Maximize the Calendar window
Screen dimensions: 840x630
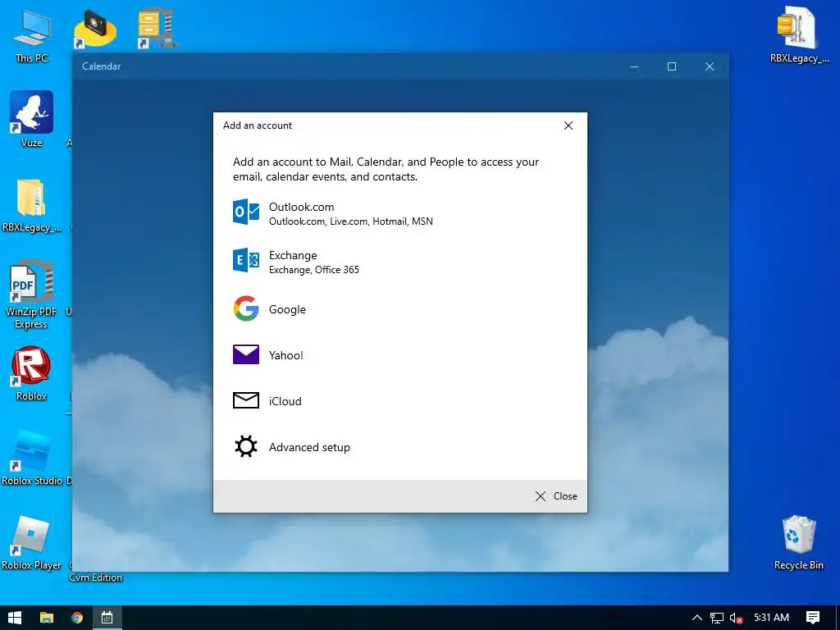pyautogui.click(x=672, y=66)
